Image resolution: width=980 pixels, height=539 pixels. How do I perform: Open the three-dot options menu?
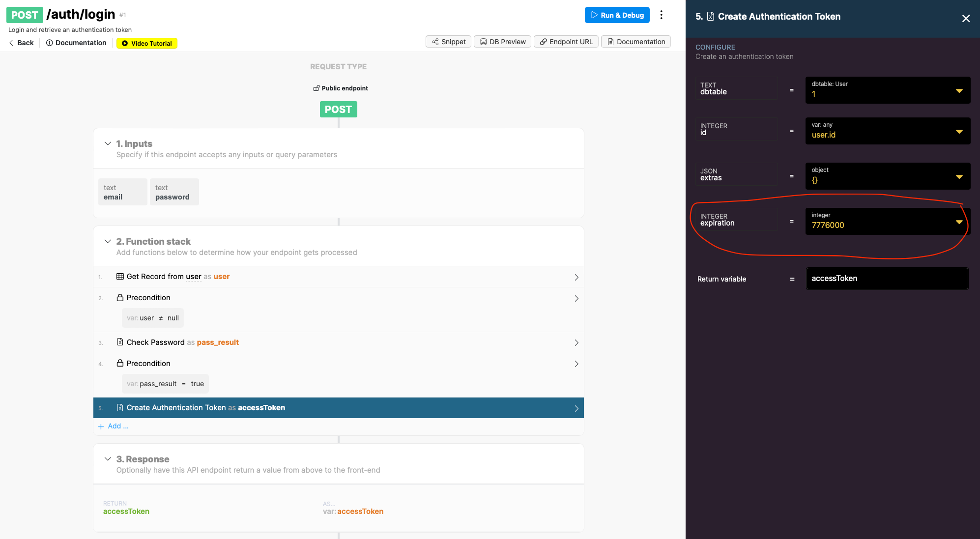[x=662, y=15]
